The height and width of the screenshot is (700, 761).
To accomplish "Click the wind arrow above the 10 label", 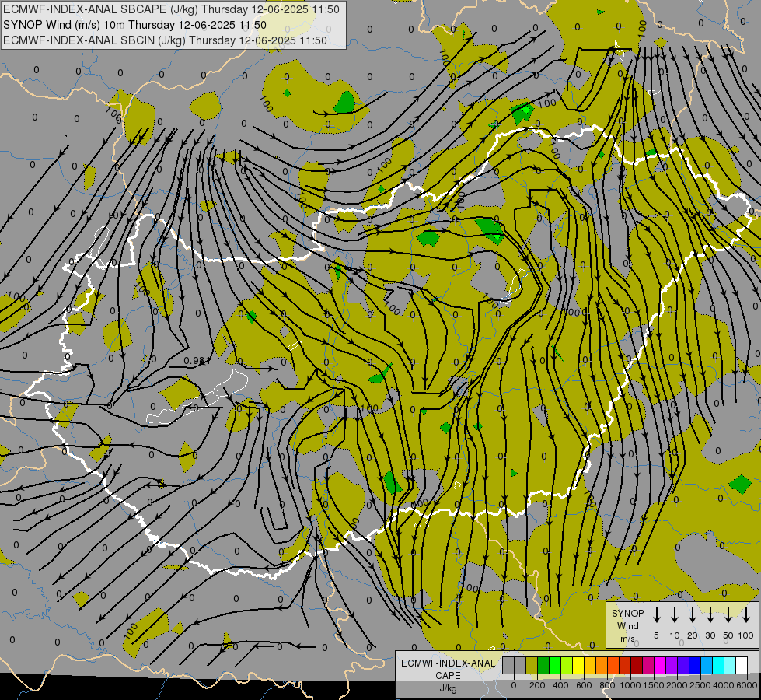I will pyautogui.click(x=674, y=615).
